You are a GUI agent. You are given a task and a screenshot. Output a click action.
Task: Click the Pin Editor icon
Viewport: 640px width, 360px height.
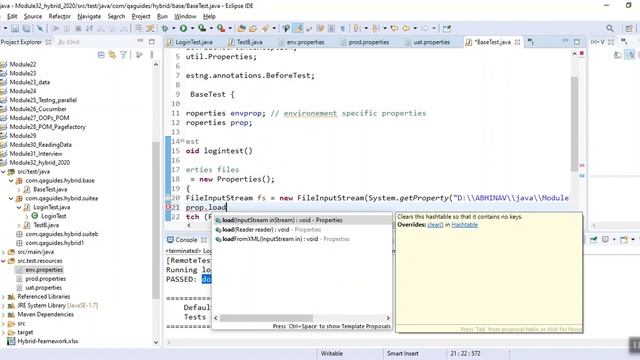click(x=447, y=29)
